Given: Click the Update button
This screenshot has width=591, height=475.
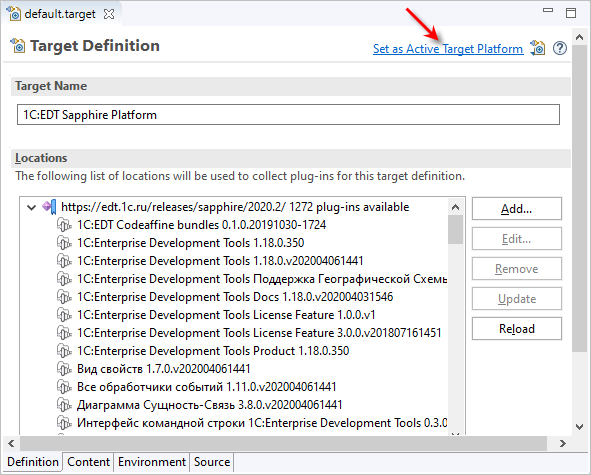Looking at the screenshot, I should coord(517,299).
